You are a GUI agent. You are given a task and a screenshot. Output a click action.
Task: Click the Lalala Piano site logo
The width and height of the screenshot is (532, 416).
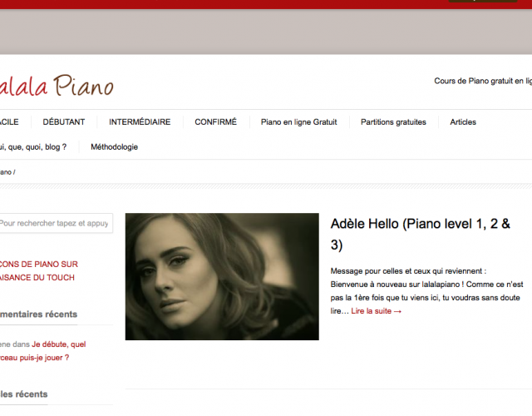point(57,86)
